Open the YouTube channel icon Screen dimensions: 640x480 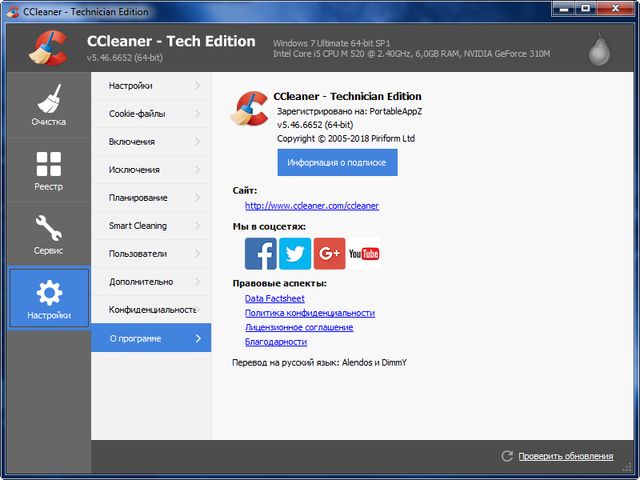[x=364, y=253]
